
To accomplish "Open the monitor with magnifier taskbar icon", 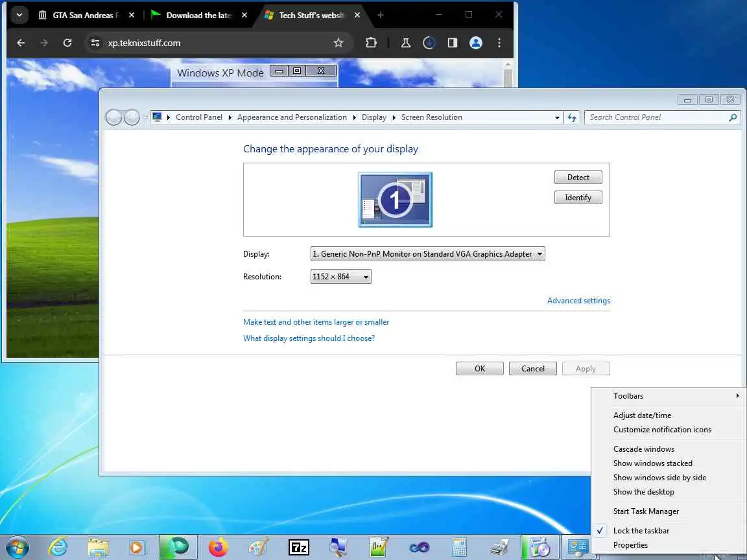I will [338, 548].
